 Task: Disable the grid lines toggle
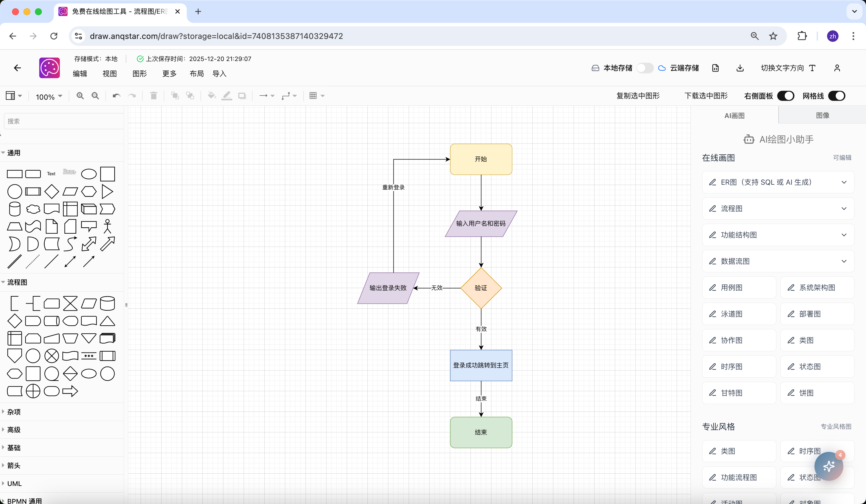coord(837,96)
